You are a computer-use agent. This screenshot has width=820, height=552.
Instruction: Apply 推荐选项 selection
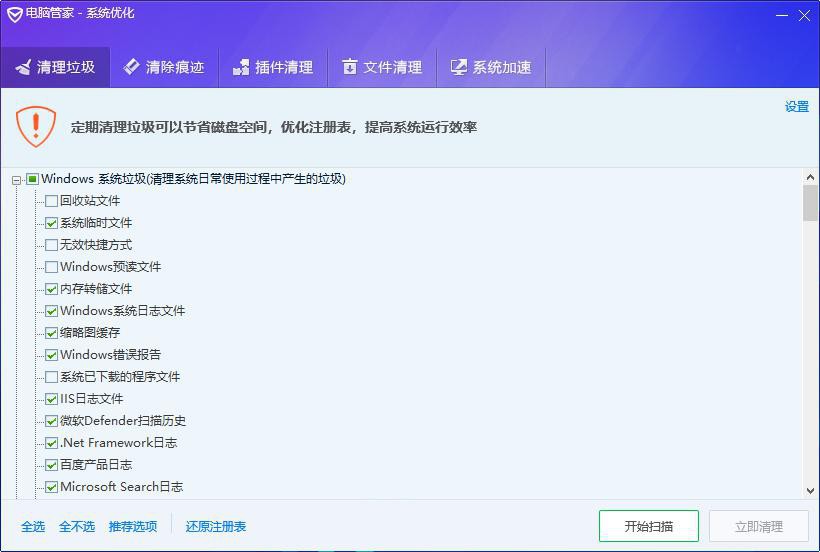133,526
